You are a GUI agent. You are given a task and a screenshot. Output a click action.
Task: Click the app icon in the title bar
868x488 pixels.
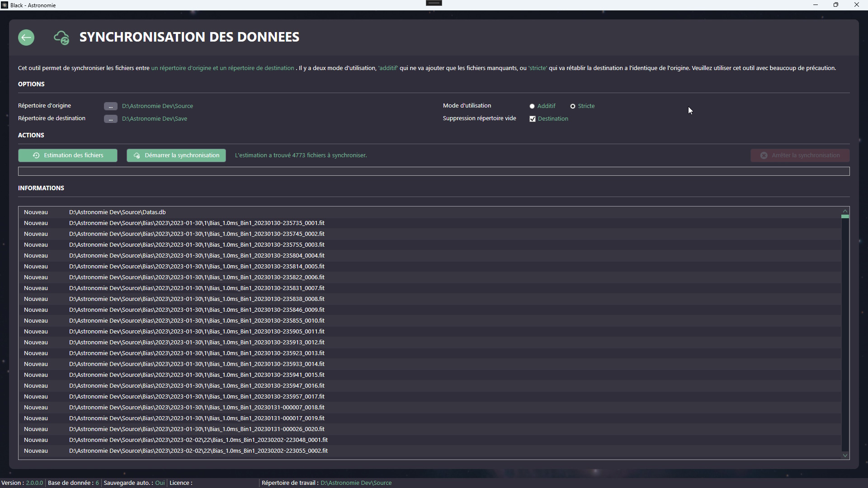tap(5, 5)
